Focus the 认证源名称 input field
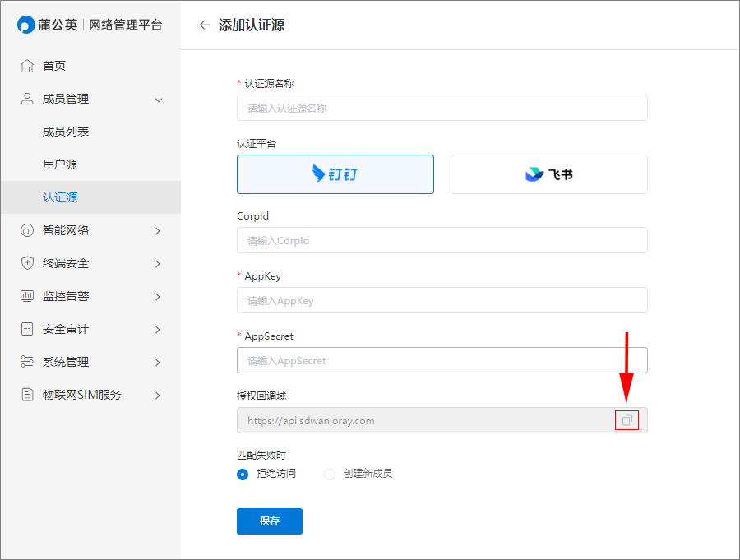 (442, 108)
